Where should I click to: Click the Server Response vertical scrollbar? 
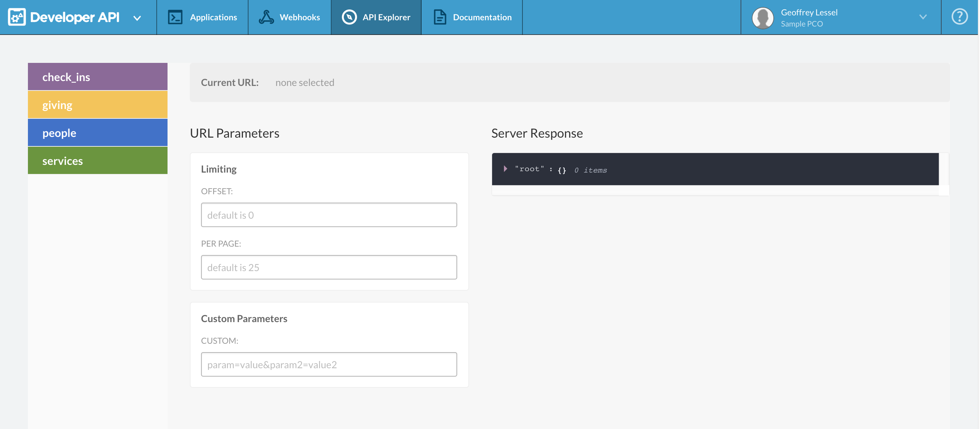tap(943, 169)
